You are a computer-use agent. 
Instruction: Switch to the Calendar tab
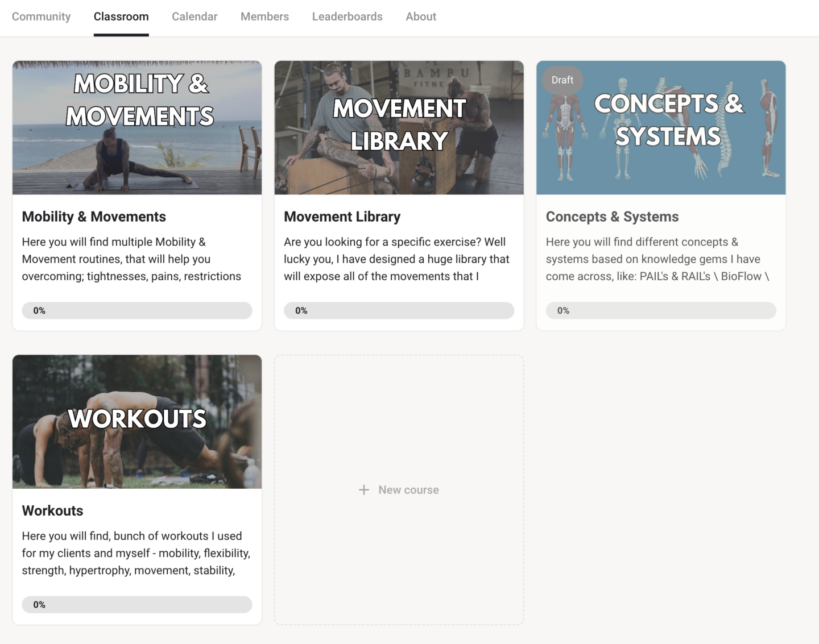(195, 16)
